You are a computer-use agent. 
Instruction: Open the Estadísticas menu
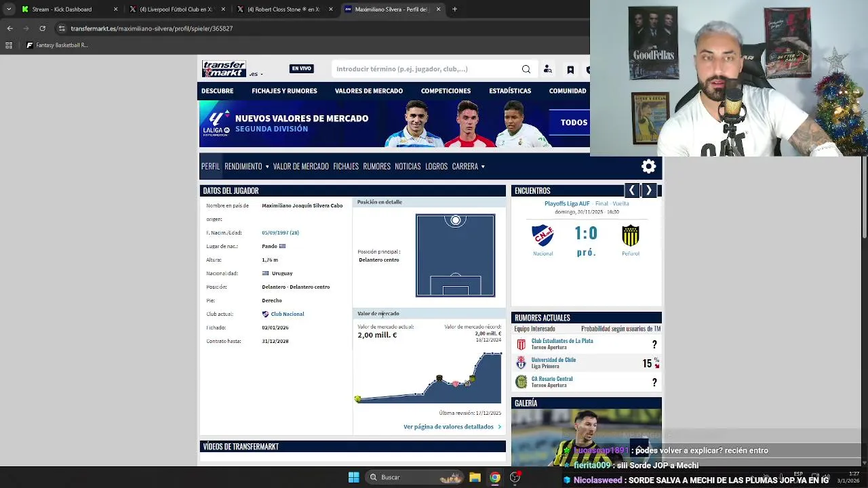510,91
